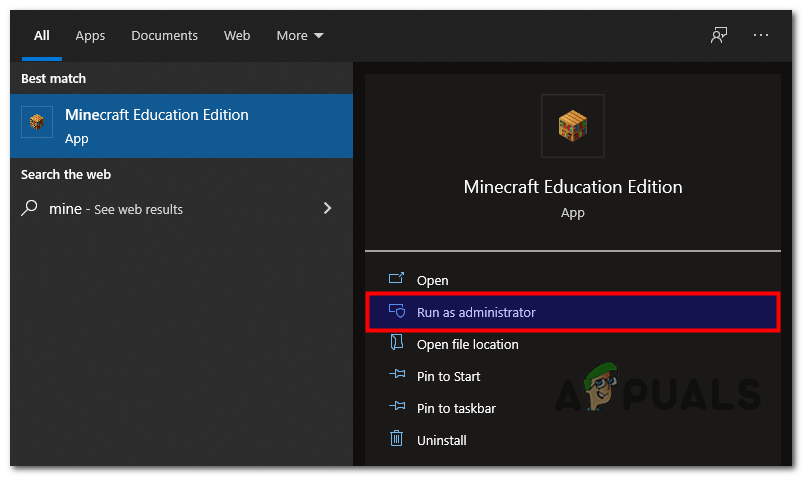Screen dimensions: 803x477
Task: Open Minecraft Education Edition best match result
Action: (x=181, y=126)
